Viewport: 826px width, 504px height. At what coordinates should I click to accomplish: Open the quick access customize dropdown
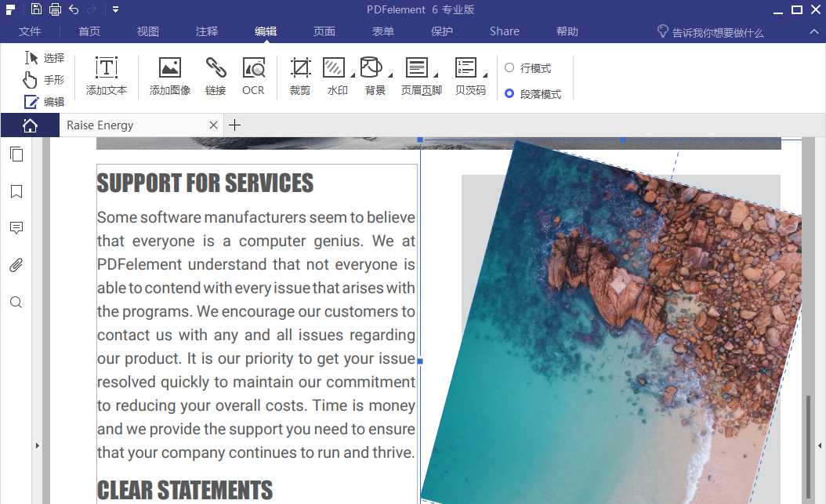click(x=115, y=9)
